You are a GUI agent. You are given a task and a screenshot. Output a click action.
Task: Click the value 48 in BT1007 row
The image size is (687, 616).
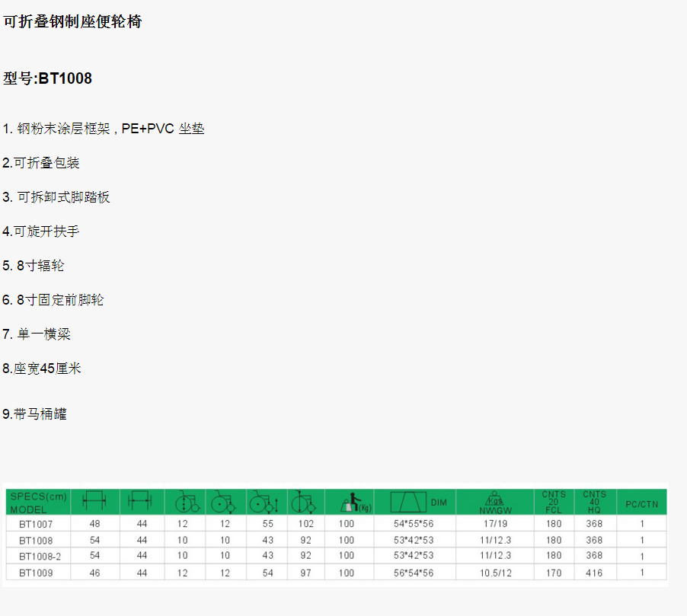94,524
